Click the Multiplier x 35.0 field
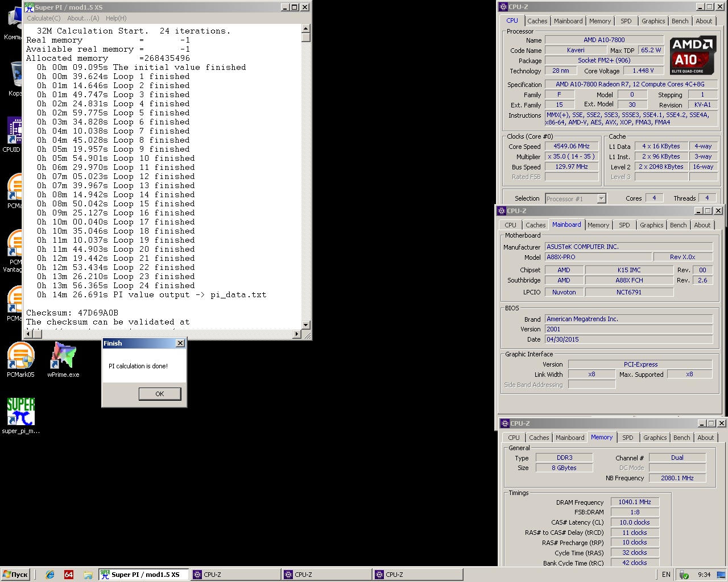 (572, 156)
